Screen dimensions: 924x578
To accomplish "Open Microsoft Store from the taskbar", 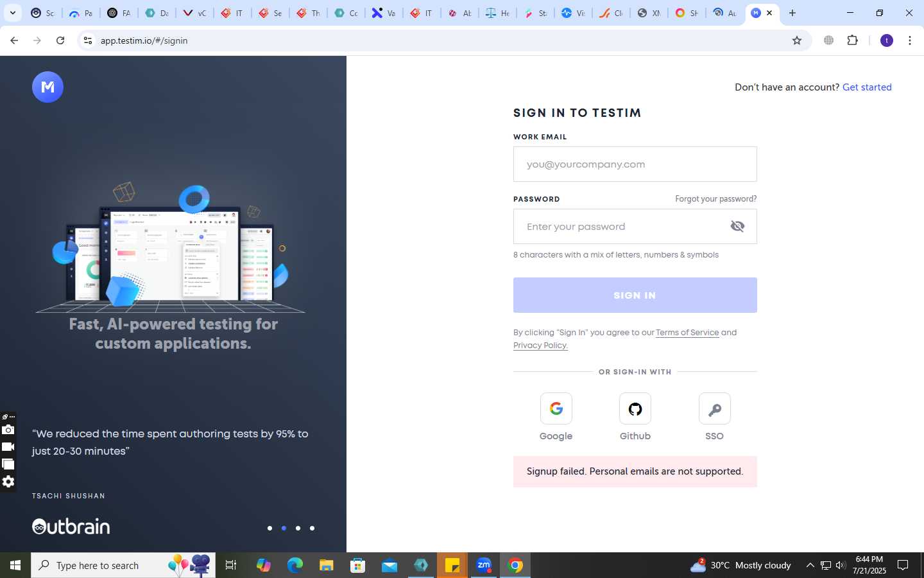I will click(x=357, y=565).
